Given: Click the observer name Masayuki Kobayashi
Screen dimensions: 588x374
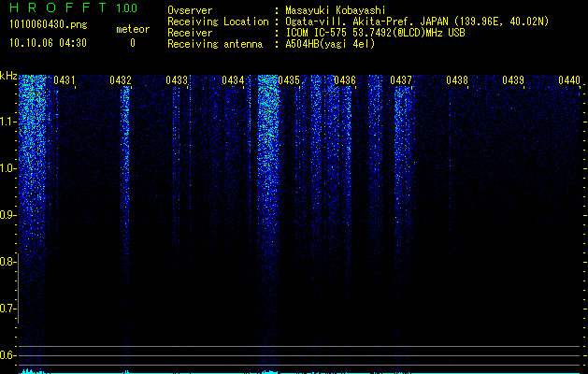Looking at the screenshot, I should (x=336, y=10).
